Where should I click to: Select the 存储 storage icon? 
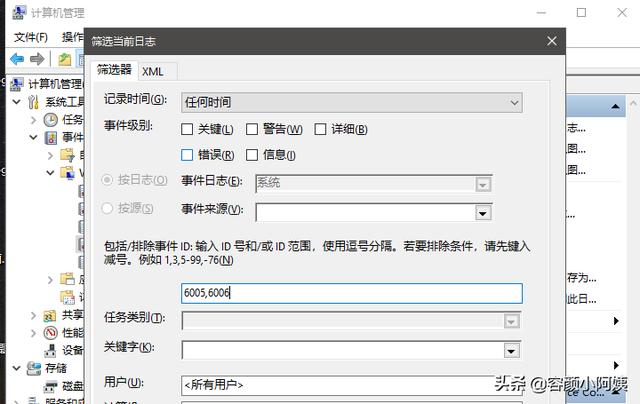point(34,368)
